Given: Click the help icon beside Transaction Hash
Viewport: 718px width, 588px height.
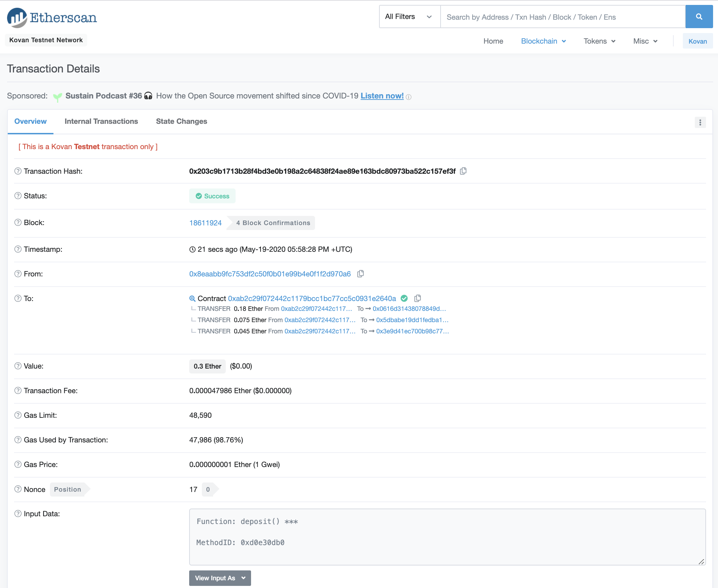Looking at the screenshot, I should [x=18, y=171].
